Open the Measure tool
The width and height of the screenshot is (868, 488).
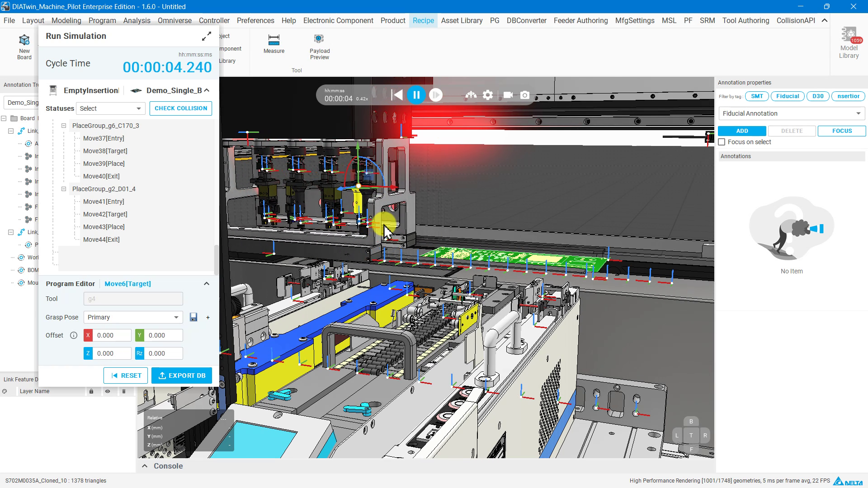tap(274, 44)
